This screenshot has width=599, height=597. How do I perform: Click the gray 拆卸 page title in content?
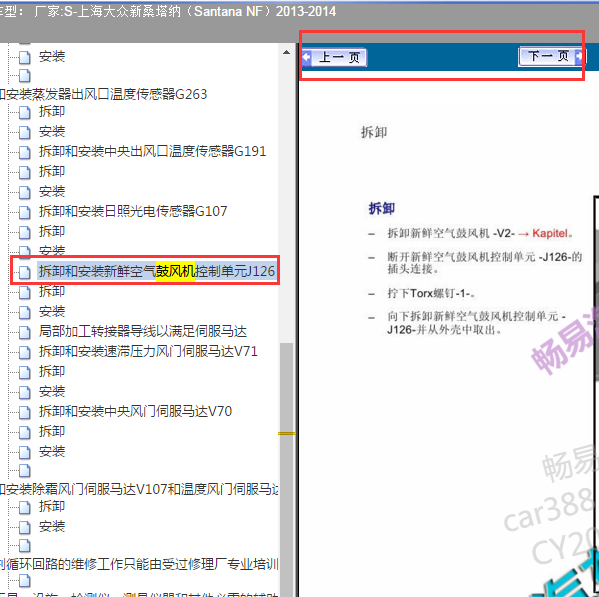(x=374, y=133)
